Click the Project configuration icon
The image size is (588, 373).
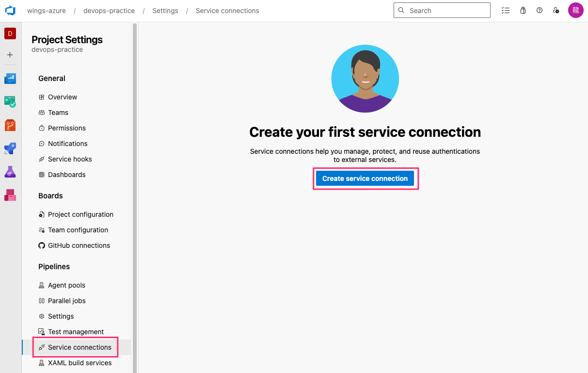tap(42, 214)
